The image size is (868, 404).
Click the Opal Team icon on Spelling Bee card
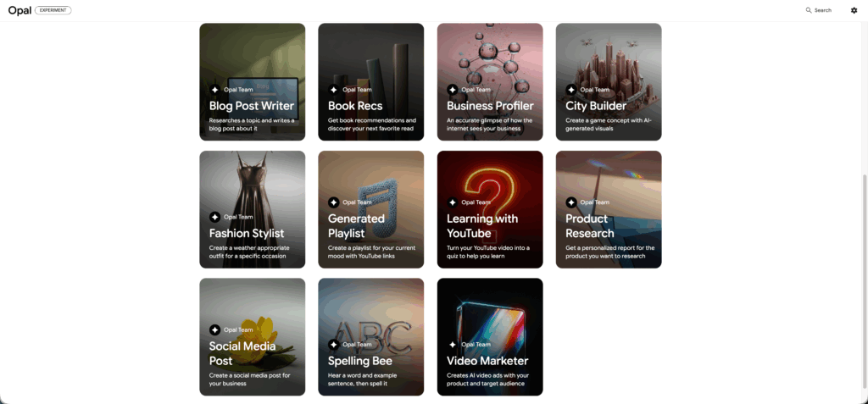point(334,345)
